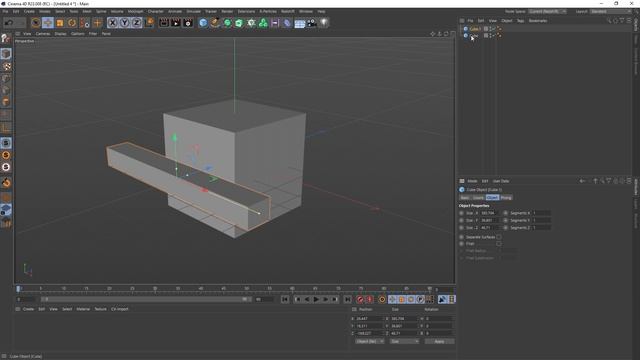Click Apply in Coordinate Manager
The width and height of the screenshot is (640, 360).
(x=439, y=341)
